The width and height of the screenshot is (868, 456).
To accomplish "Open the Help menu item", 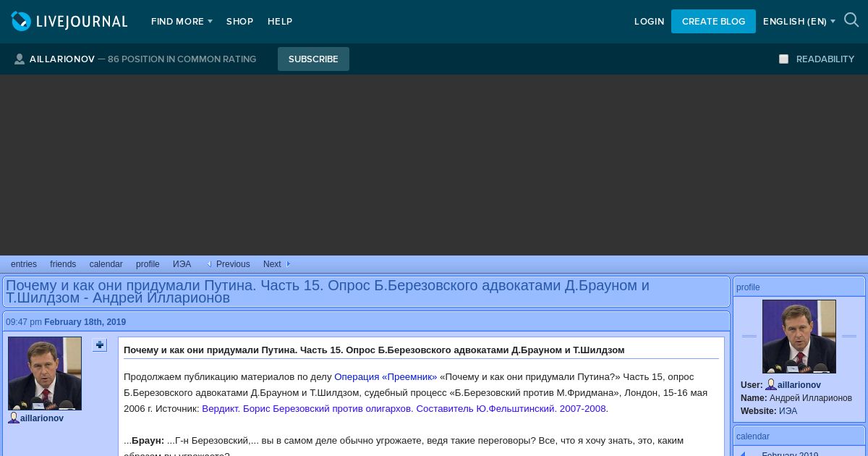I will (280, 22).
